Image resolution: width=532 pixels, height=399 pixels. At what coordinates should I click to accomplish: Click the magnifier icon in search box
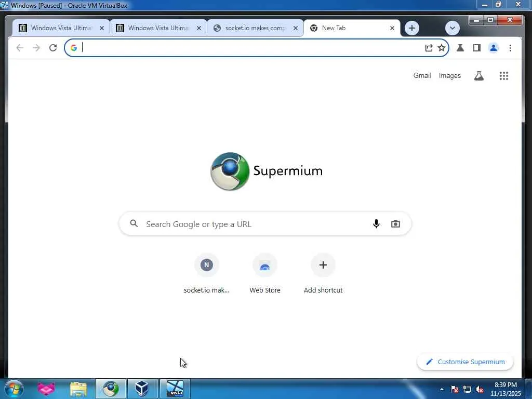(x=134, y=223)
